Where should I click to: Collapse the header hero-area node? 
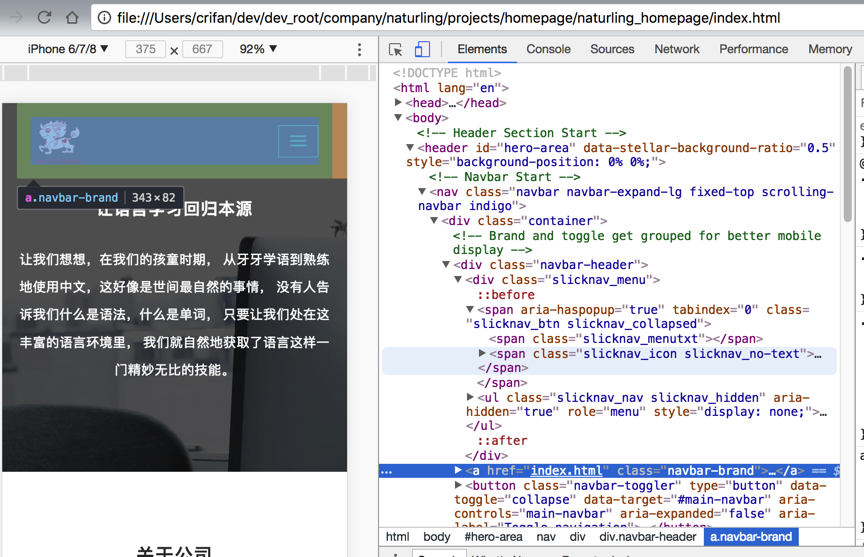(410, 148)
